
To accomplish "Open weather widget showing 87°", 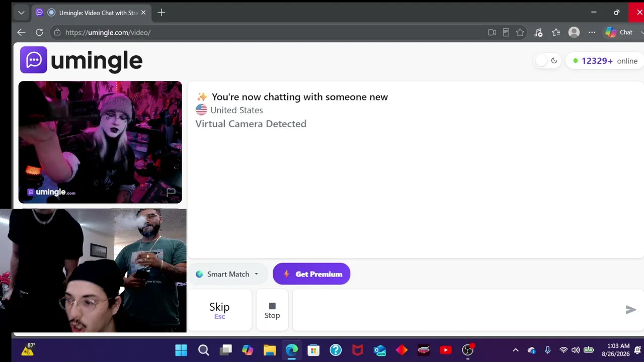I will pos(28,350).
